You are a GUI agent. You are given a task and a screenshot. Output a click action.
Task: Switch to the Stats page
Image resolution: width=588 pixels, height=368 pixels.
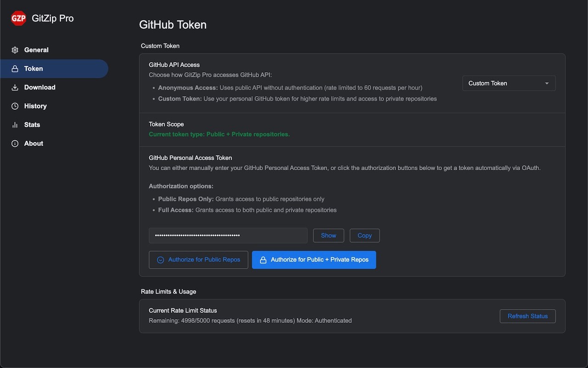click(x=54, y=125)
